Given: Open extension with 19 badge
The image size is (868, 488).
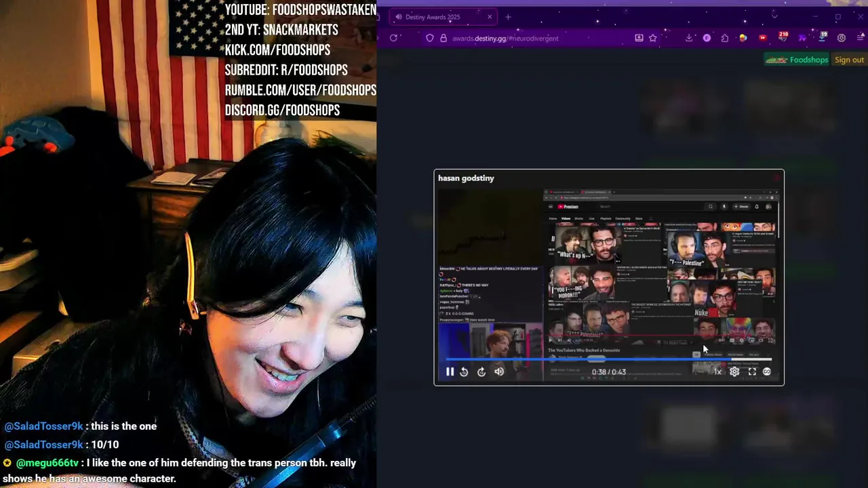Looking at the screenshot, I should [822, 37].
